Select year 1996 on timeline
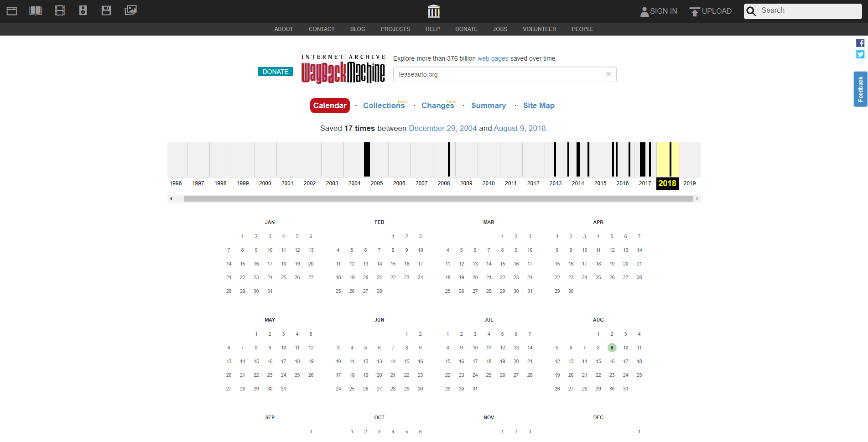The image size is (868, 442). click(176, 183)
